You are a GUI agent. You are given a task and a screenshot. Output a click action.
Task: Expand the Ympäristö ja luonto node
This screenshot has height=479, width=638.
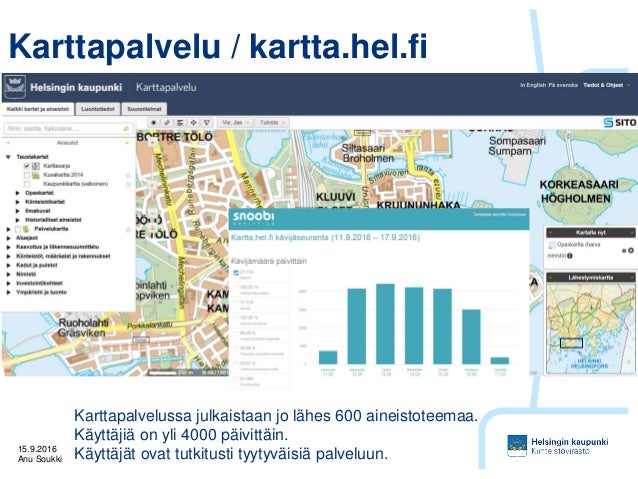[x=9, y=292]
